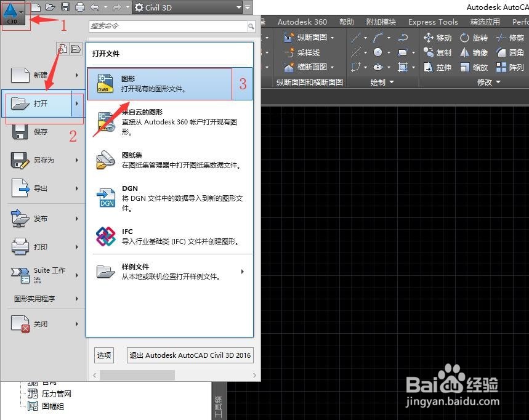This screenshot has height=420, width=529.
Task: Expand the 导出 submenu arrow
Action: tap(77, 188)
